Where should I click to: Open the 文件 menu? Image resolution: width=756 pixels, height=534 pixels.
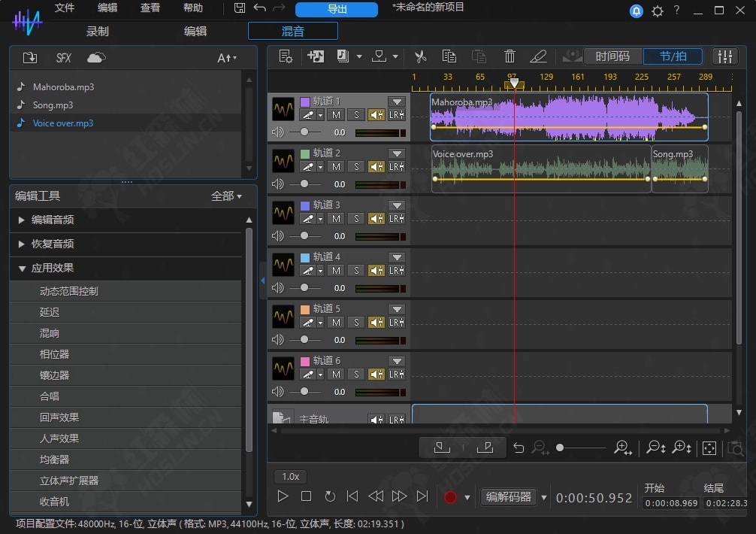click(x=65, y=8)
